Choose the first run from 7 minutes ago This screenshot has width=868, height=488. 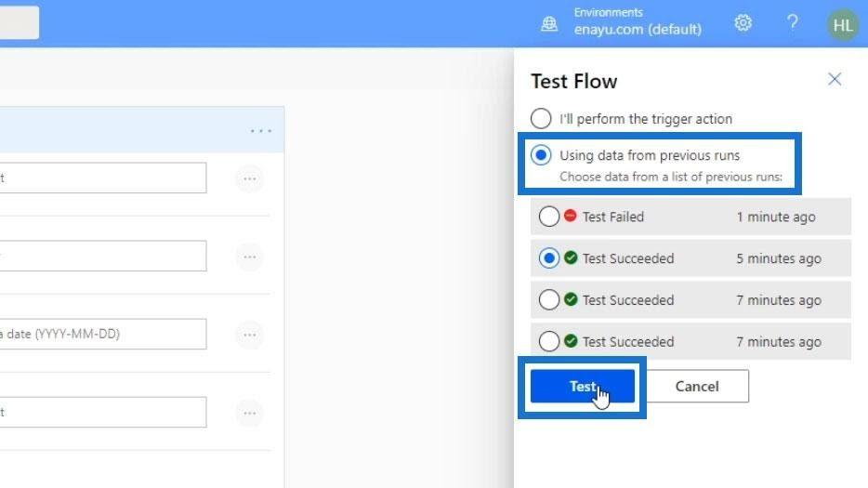548,299
